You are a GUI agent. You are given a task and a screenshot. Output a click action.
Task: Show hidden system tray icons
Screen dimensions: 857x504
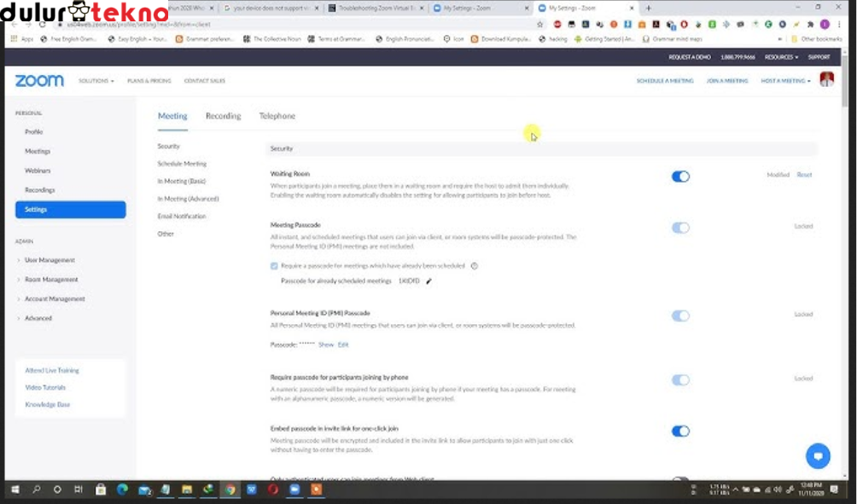(735, 490)
